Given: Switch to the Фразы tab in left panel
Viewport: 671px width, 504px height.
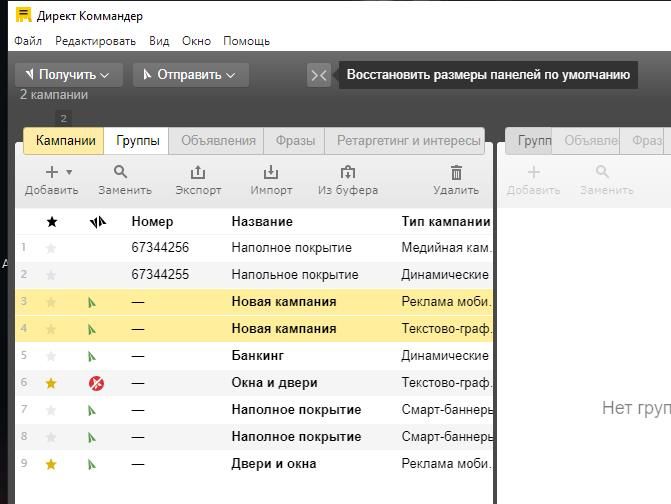Looking at the screenshot, I should 295,141.
